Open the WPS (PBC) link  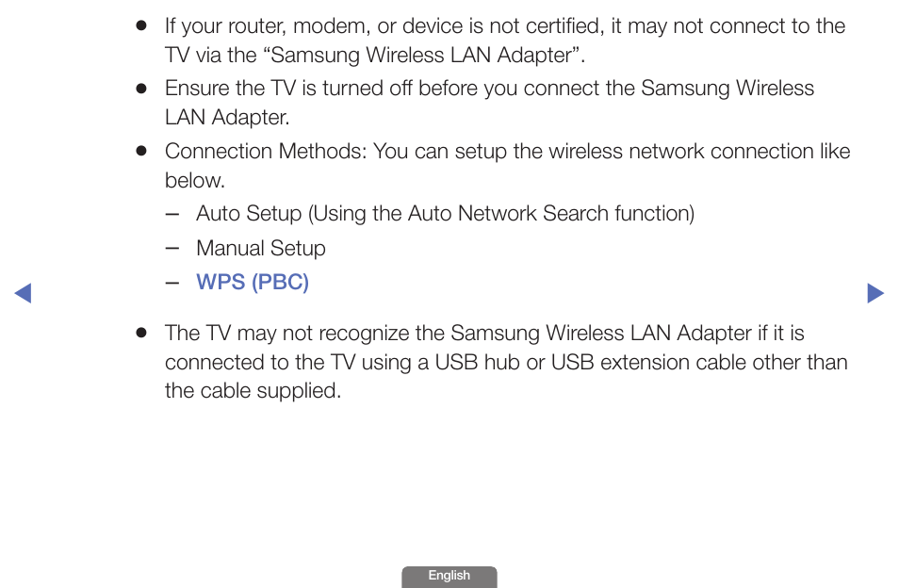253,282
